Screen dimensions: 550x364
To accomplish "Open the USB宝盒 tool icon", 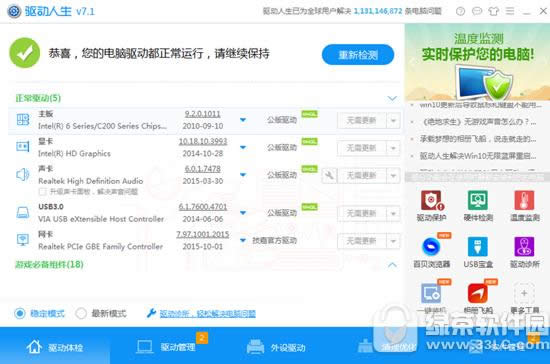I will pyautogui.click(x=478, y=247).
